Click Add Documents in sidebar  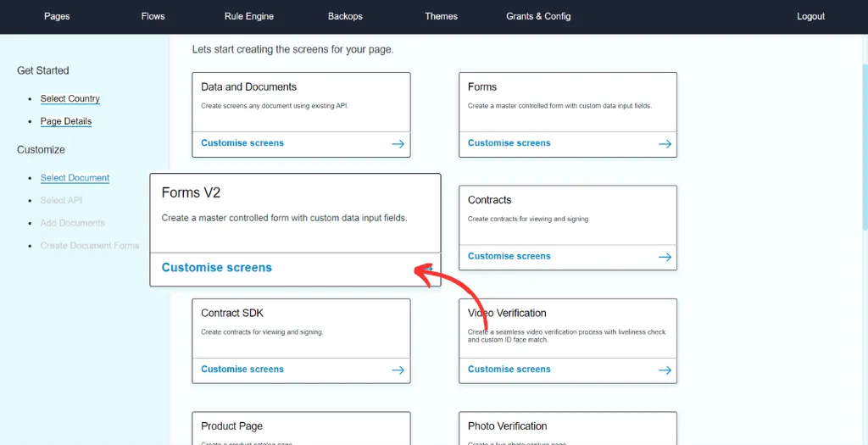tap(73, 223)
